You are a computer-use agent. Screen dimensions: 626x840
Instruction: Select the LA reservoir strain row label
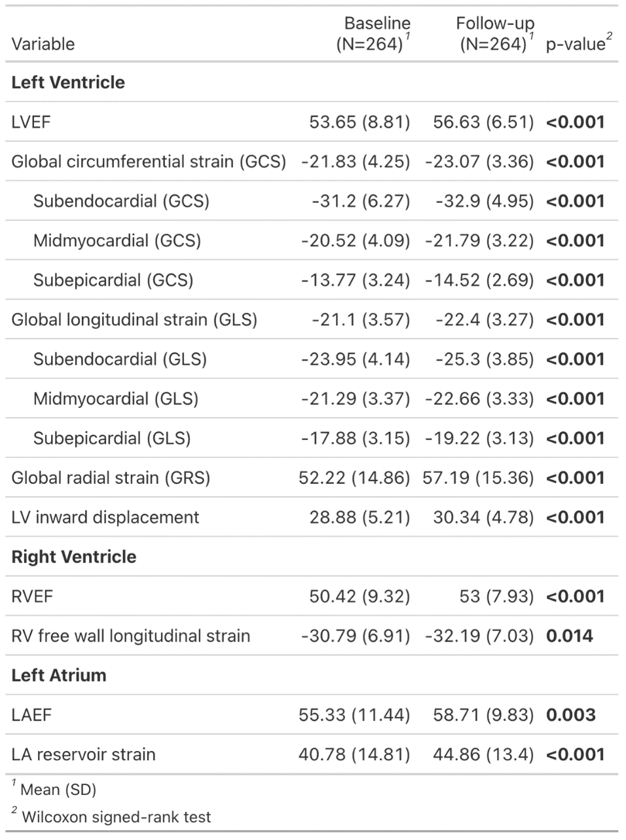click(x=83, y=754)
